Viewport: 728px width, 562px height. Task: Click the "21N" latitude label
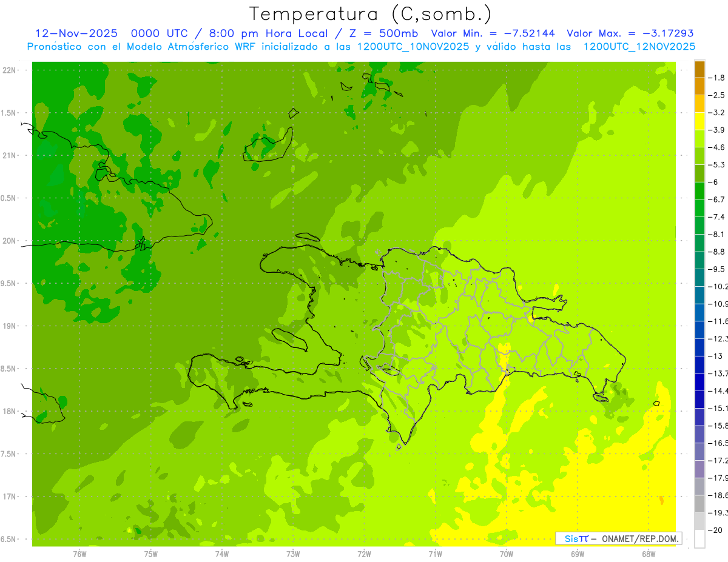click(9, 156)
